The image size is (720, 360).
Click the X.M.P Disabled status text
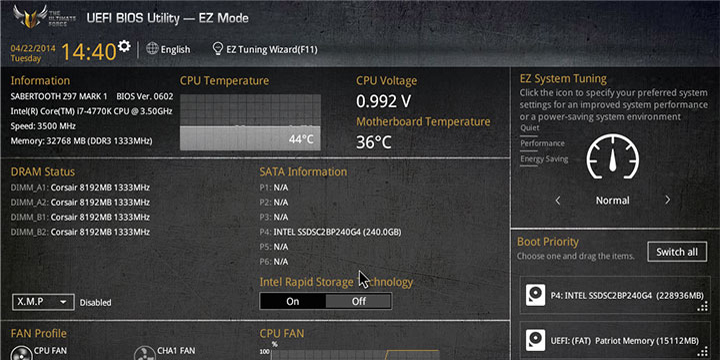point(96,303)
